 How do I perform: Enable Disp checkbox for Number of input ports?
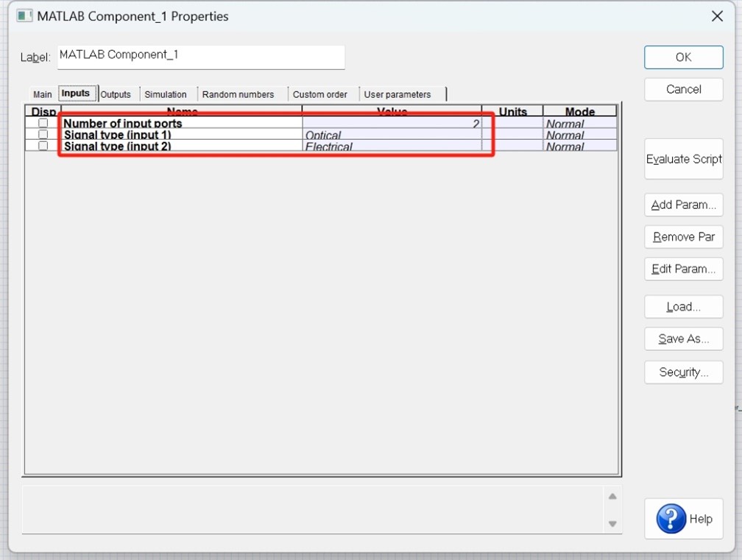45,124
